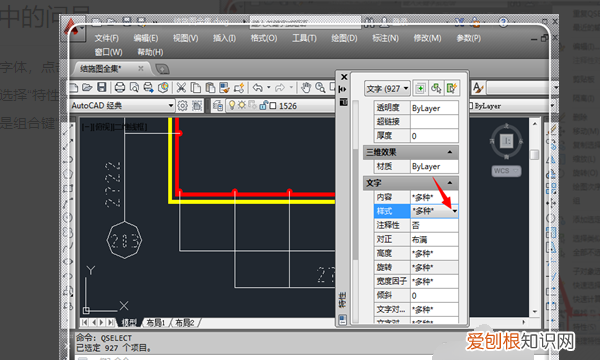
Task: Open the 绘图(D) menu
Action: click(344, 38)
